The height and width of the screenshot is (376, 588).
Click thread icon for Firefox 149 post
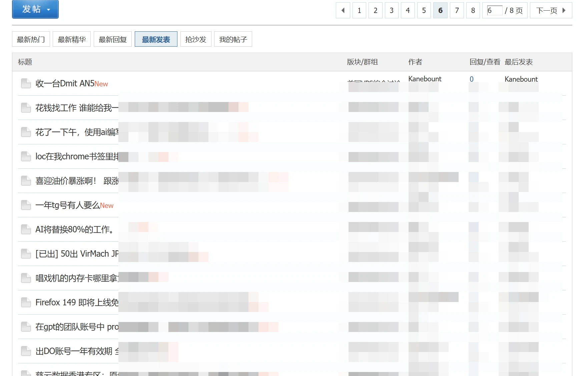point(26,302)
